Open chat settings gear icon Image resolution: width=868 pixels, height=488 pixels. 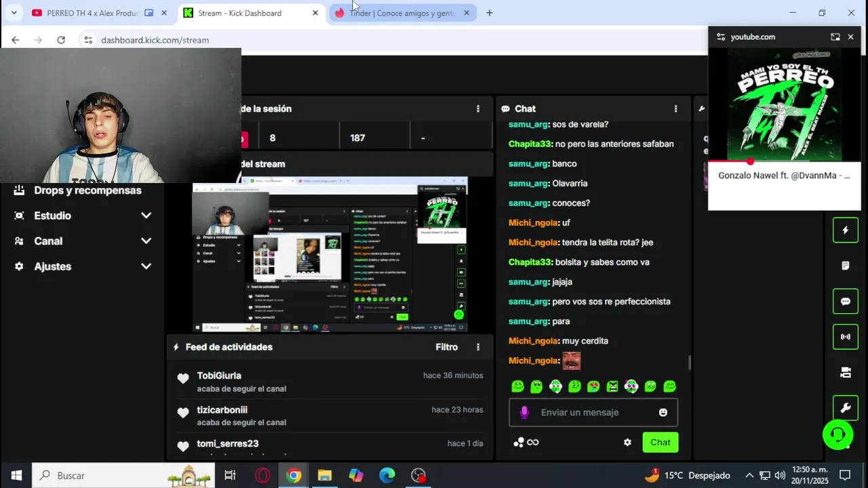coord(627,443)
